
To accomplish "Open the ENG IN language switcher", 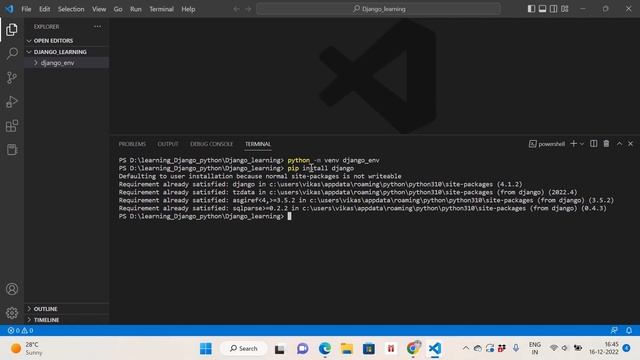I will [535, 348].
